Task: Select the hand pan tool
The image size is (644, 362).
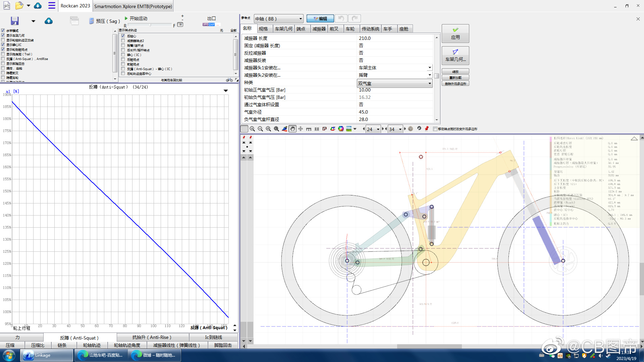Action: [x=292, y=129]
